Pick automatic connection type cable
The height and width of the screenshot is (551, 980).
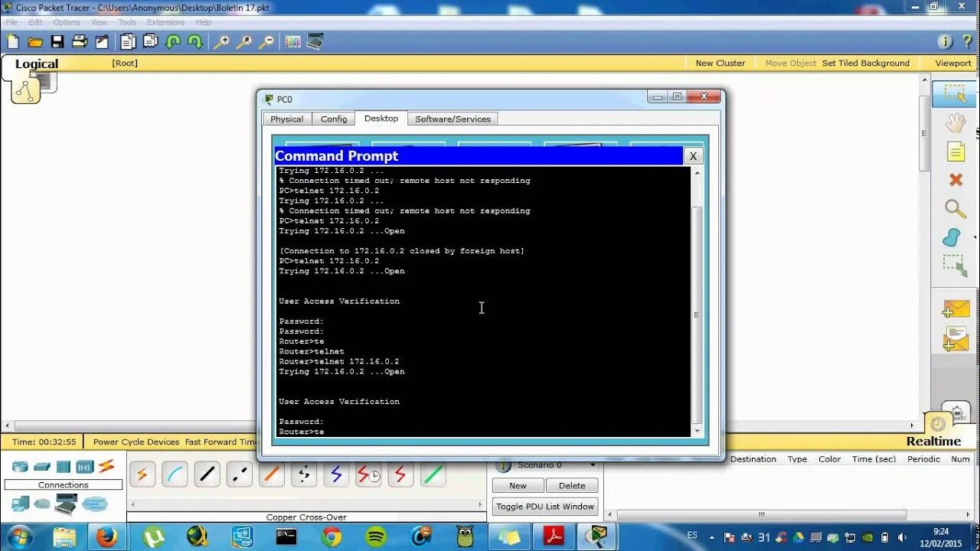coord(141,474)
